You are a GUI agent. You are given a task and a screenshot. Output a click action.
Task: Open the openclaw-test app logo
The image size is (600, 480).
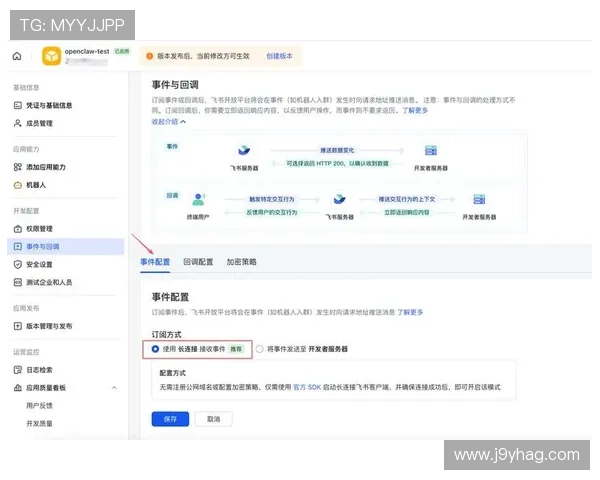[x=51, y=56]
